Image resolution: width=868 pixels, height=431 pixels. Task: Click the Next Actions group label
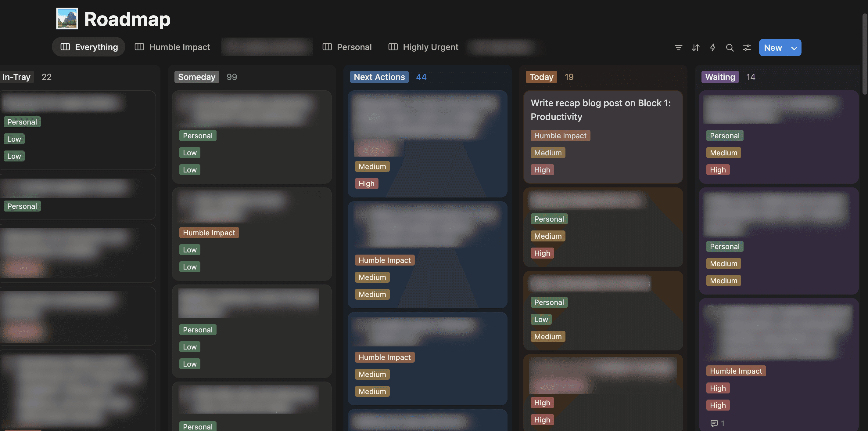coord(379,77)
